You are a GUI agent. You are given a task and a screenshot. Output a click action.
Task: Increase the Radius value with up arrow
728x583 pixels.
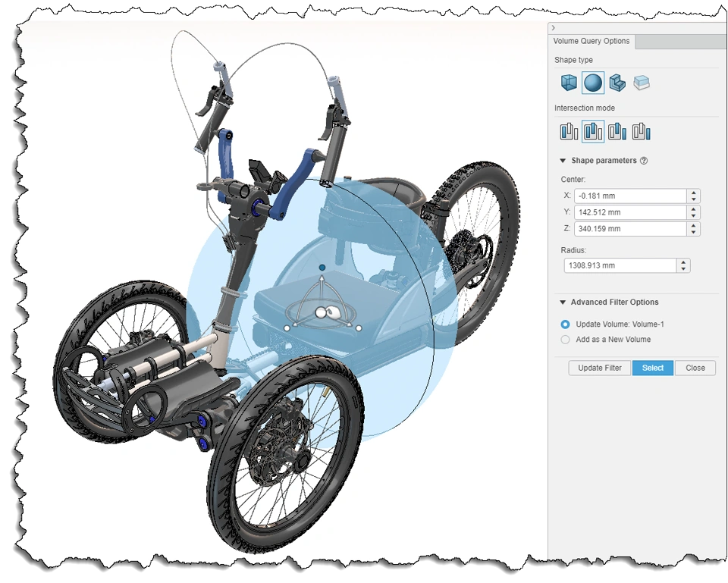click(683, 262)
